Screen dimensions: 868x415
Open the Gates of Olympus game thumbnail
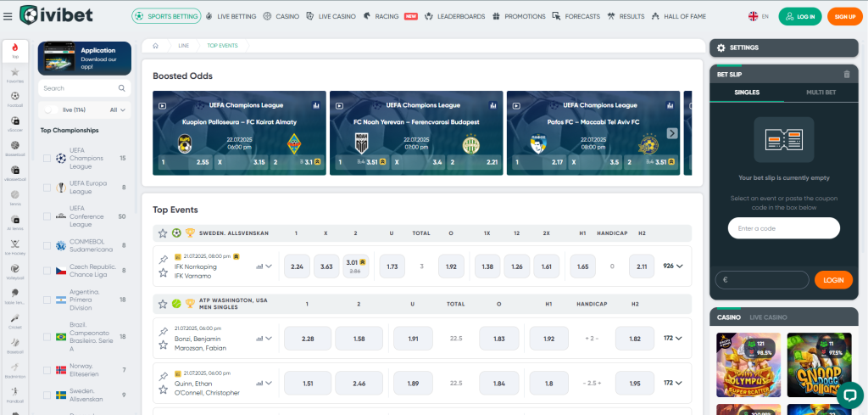748,365
